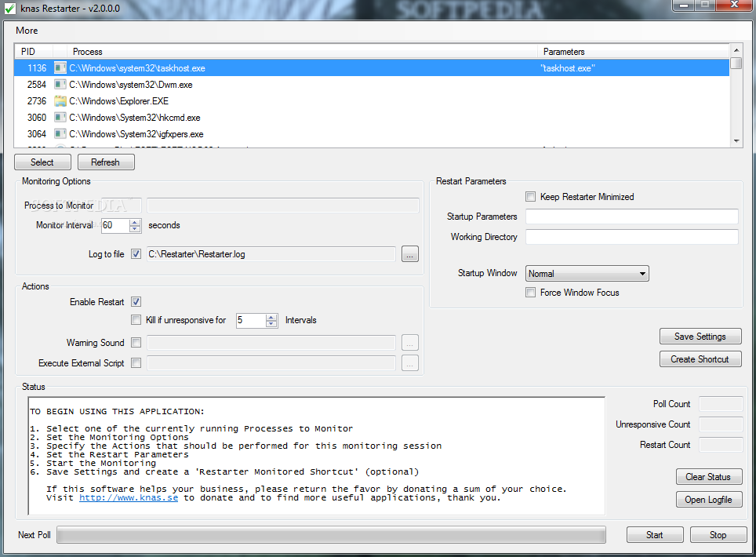Decrease Monitor Interval with down arrow
The image size is (756, 557).
(x=135, y=228)
